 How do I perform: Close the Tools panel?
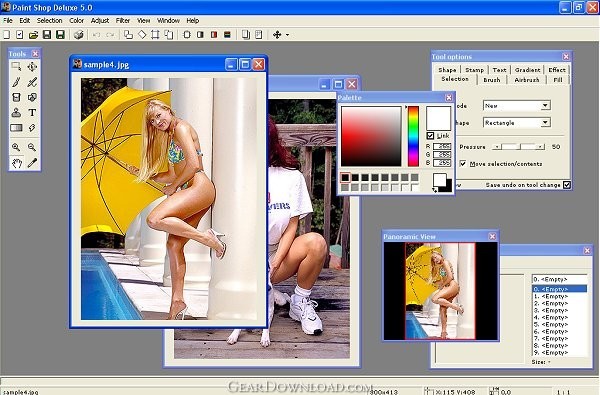point(35,54)
